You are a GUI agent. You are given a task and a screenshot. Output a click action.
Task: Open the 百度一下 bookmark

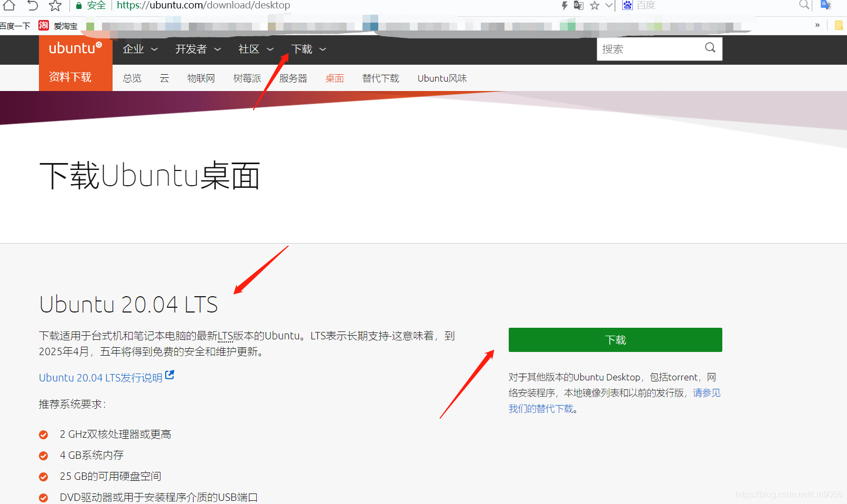15,26
